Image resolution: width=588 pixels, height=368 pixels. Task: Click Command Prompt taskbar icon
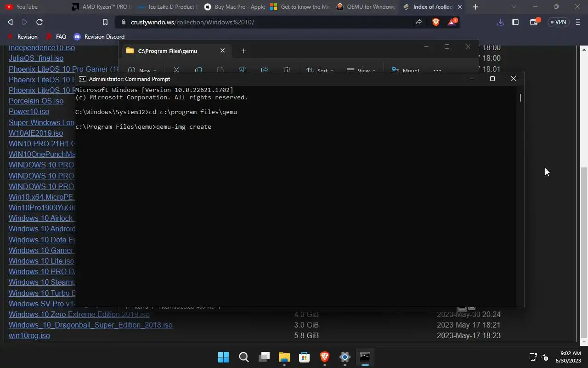point(365,357)
